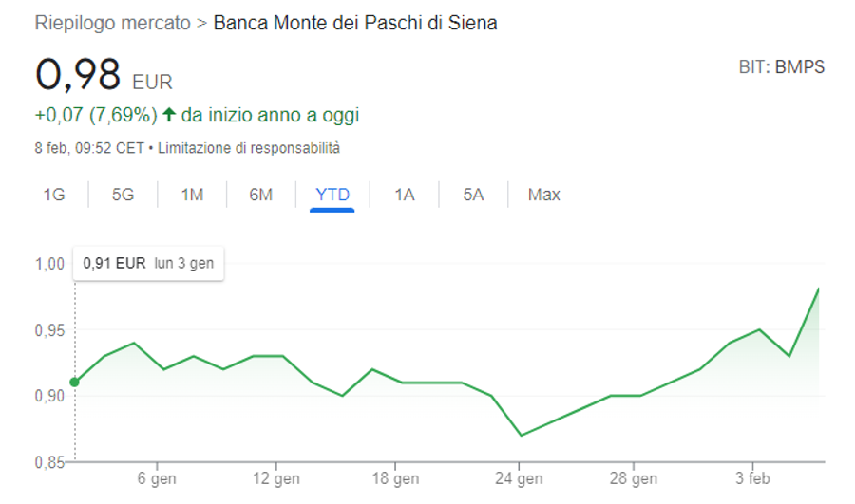Open the Max range tab
Screen dimensions: 855x504
point(543,195)
